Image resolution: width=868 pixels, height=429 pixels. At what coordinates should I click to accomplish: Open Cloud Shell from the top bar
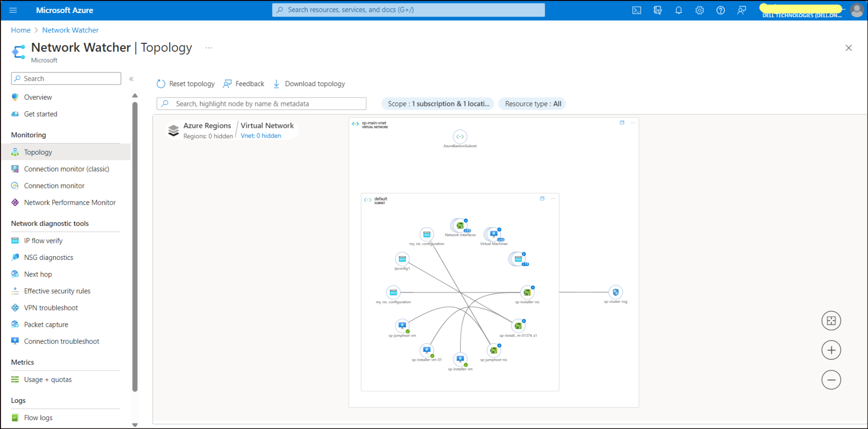(637, 10)
